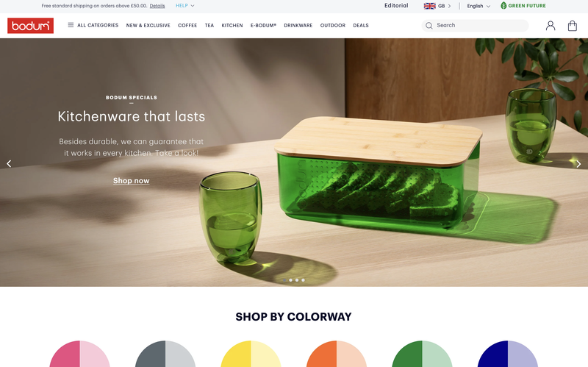Select the pink colorway swatch
This screenshot has width=588, height=367.
point(80,354)
